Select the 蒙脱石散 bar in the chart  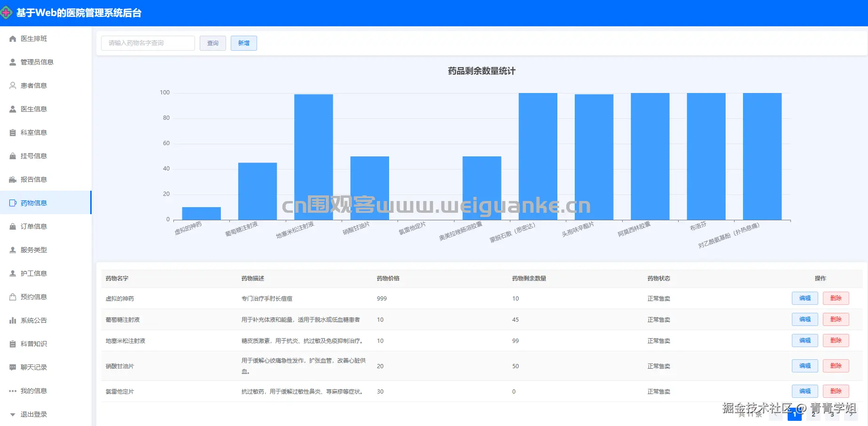538,156
